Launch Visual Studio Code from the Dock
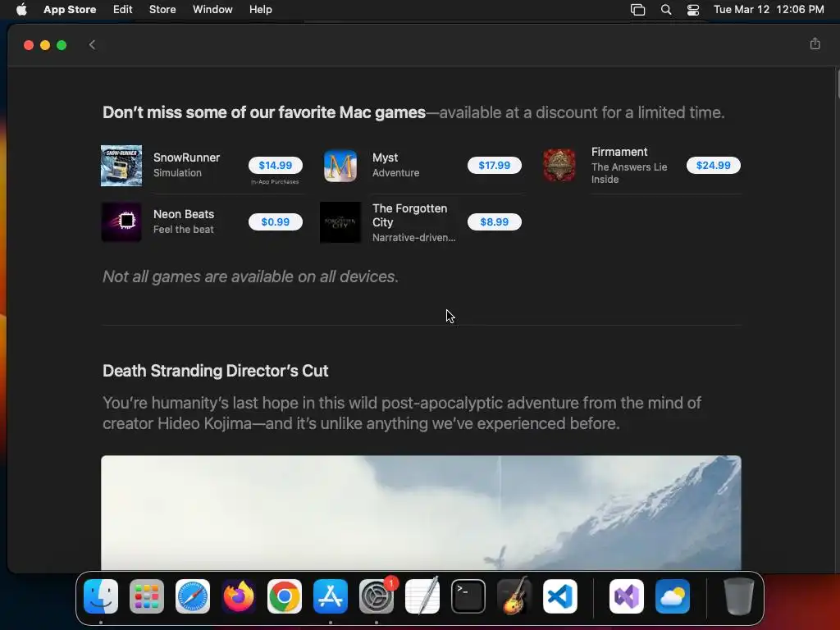 click(559, 596)
